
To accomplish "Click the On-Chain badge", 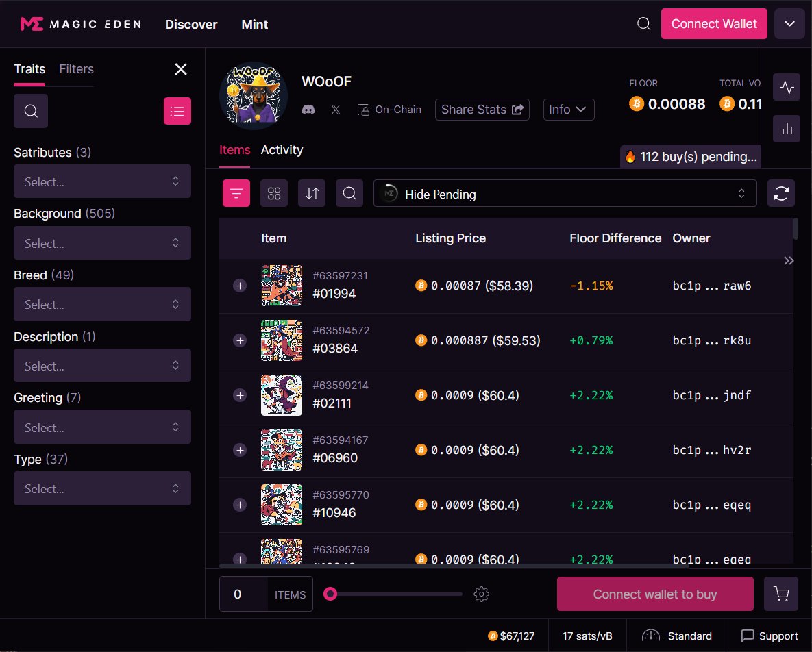I will pos(389,110).
